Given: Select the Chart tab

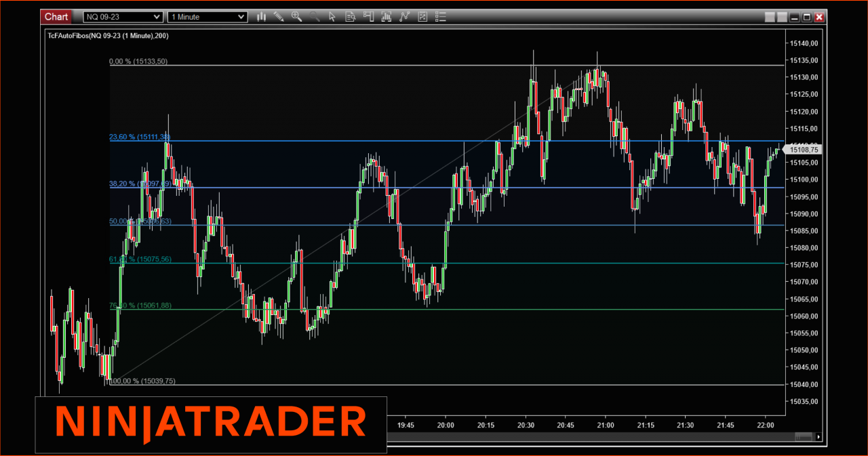Looking at the screenshot, I should click(x=56, y=16).
